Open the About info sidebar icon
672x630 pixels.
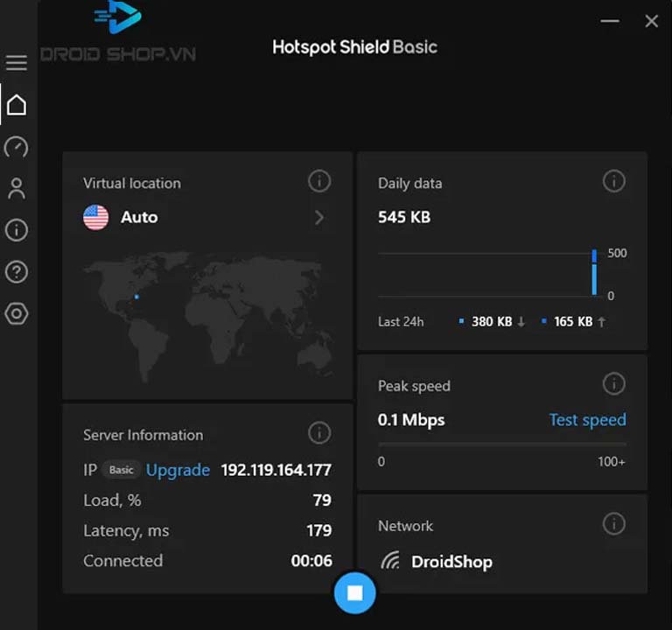click(x=17, y=230)
